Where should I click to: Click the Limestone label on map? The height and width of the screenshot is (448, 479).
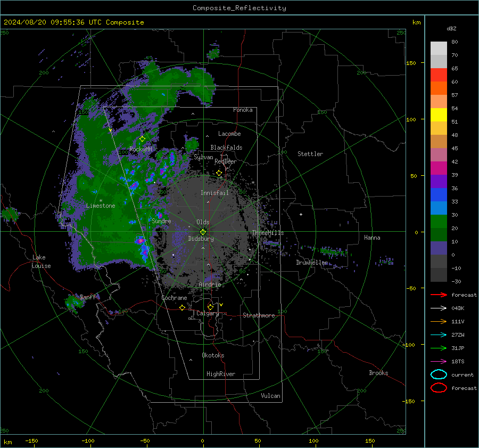coord(101,206)
